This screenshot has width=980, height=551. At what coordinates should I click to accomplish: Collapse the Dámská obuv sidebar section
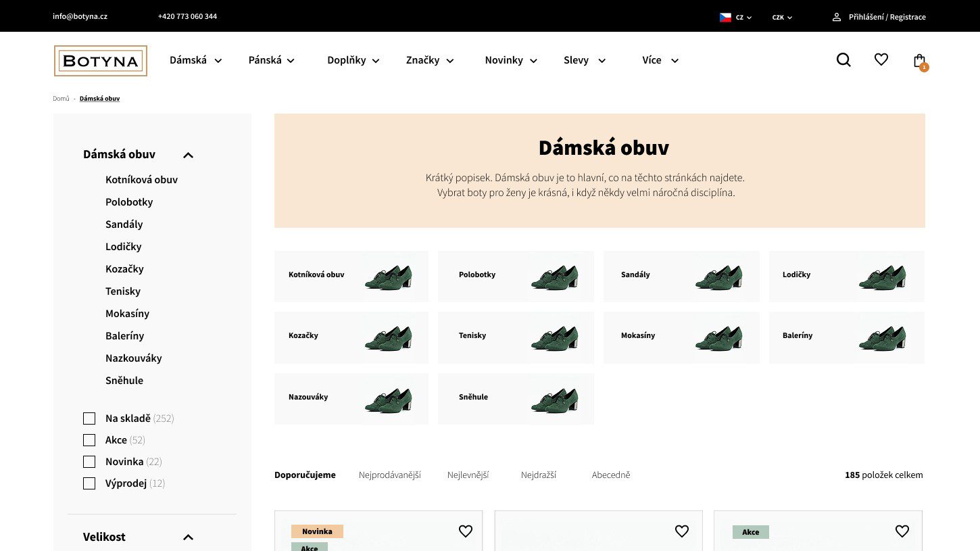188,155
